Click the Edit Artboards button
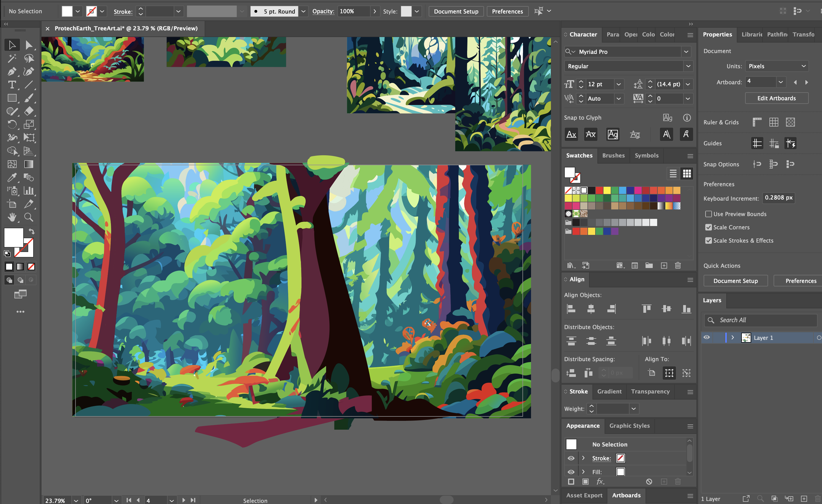This screenshot has width=822, height=504. [776, 98]
